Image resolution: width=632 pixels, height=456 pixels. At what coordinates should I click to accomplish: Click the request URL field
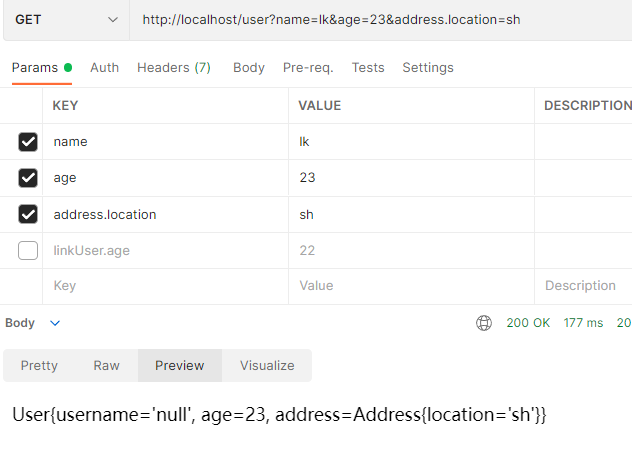coord(381,20)
